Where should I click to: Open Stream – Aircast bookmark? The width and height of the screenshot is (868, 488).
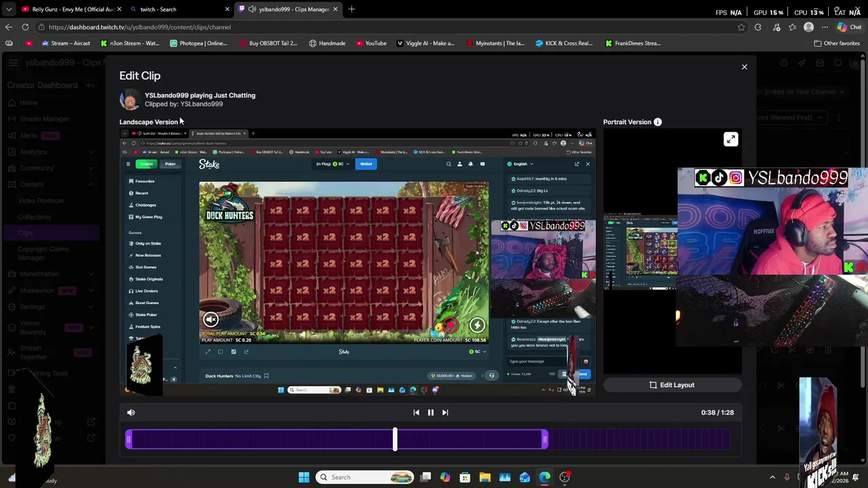pos(66,43)
